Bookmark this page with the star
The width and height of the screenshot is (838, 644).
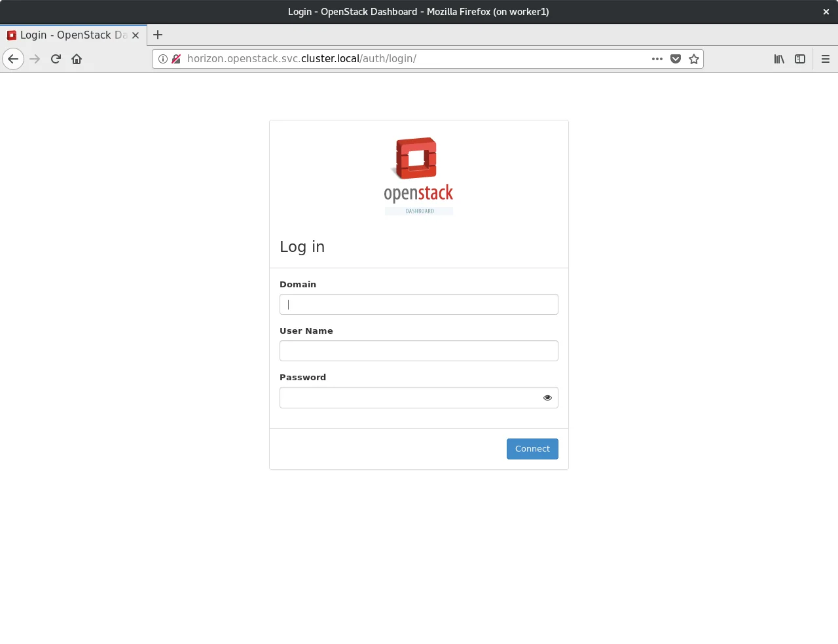click(694, 59)
